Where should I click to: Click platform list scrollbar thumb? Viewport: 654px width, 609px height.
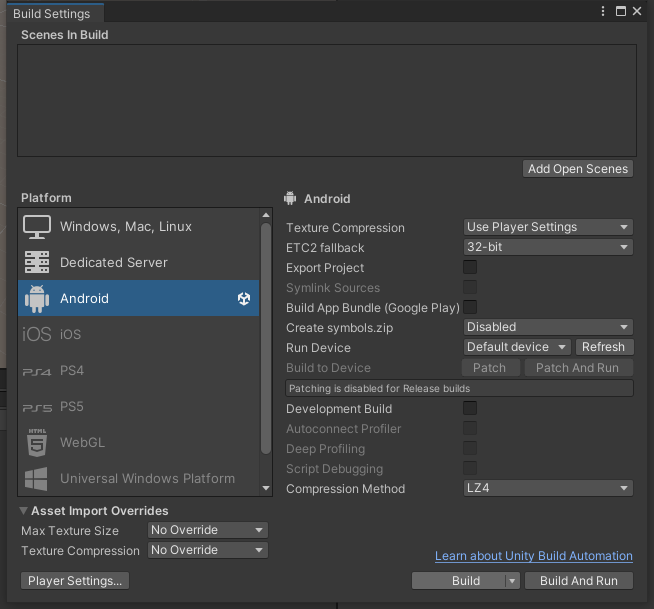266,338
